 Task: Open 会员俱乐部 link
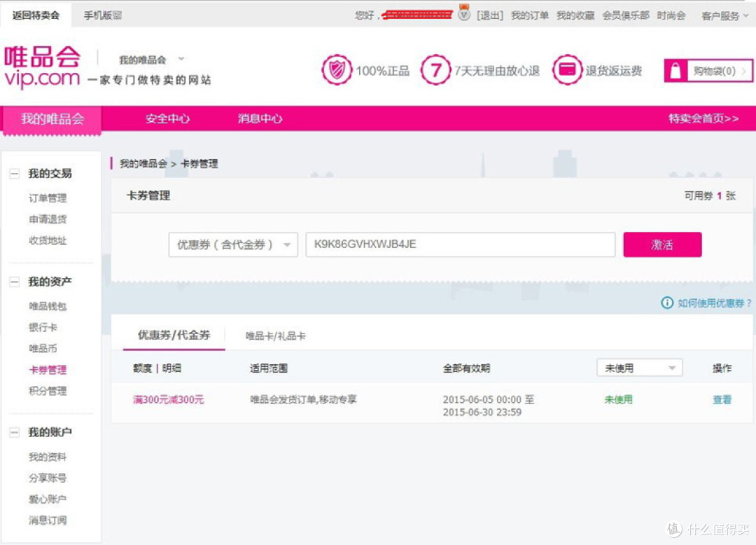point(625,15)
